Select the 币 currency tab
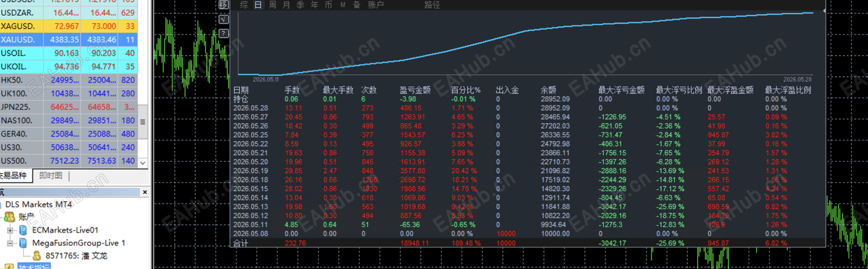 [x=329, y=5]
